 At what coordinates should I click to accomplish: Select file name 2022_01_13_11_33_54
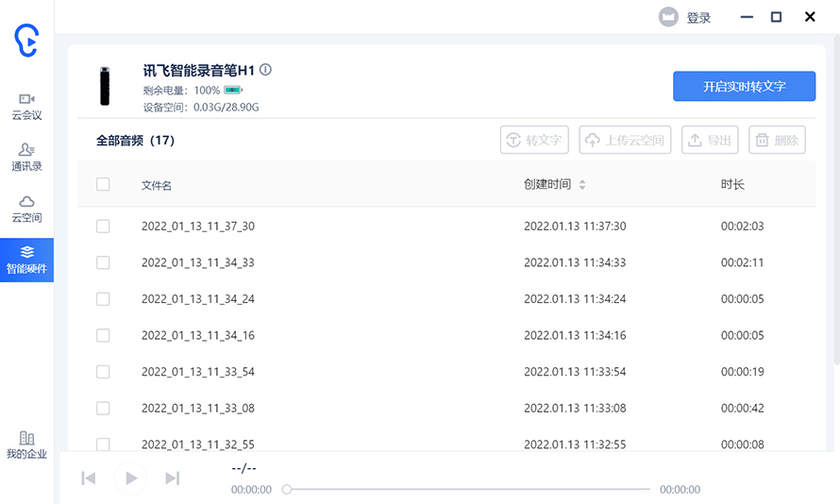click(197, 372)
